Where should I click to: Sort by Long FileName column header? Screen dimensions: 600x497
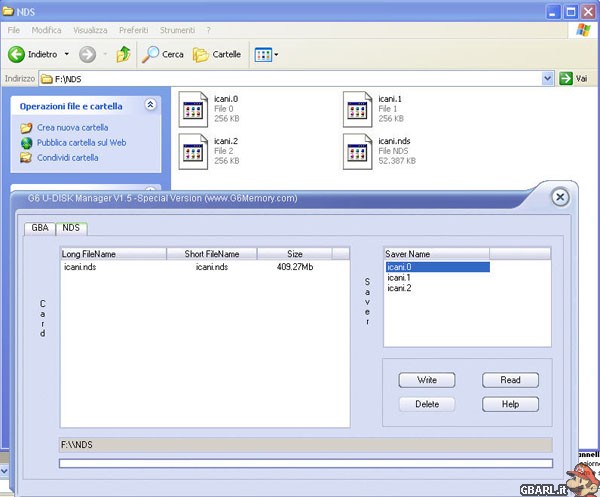coord(113,254)
